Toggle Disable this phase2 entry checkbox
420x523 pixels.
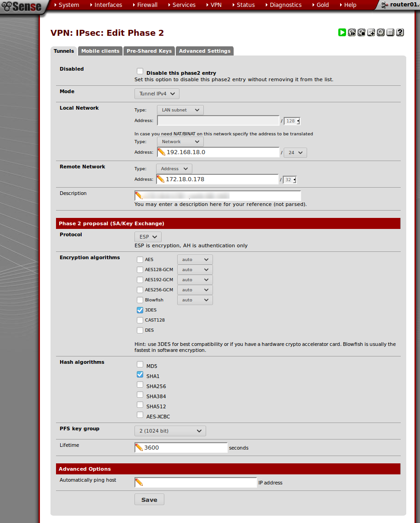pyautogui.click(x=140, y=71)
